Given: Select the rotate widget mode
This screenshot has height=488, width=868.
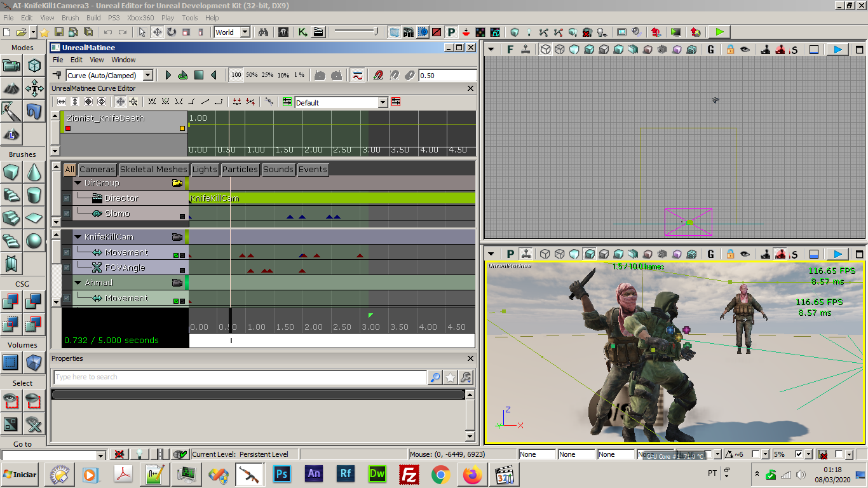Looking at the screenshot, I should 172,32.
